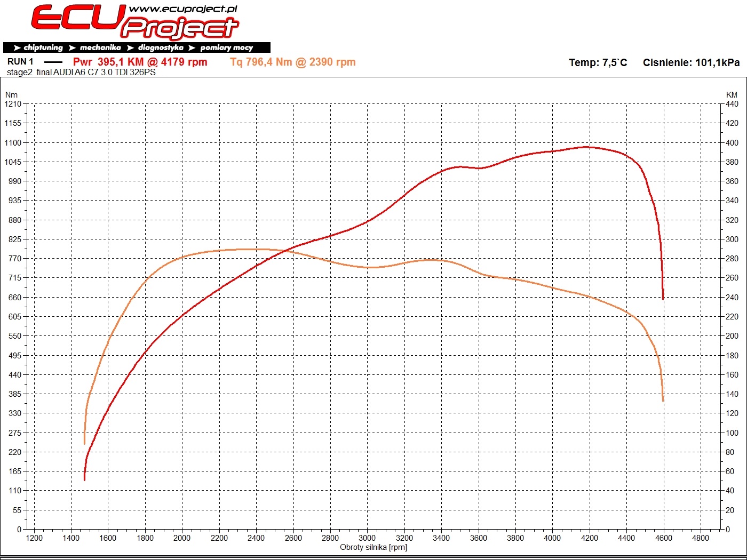This screenshot has height=560, width=747.
Task: Select the 550 tick on the Nm axis
Action: point(15,336)
